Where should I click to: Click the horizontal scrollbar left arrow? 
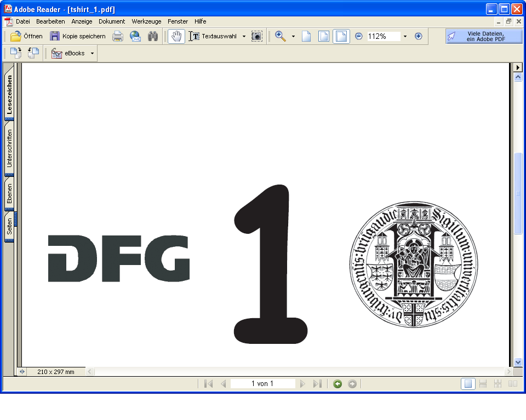click(x=90, y=371)
